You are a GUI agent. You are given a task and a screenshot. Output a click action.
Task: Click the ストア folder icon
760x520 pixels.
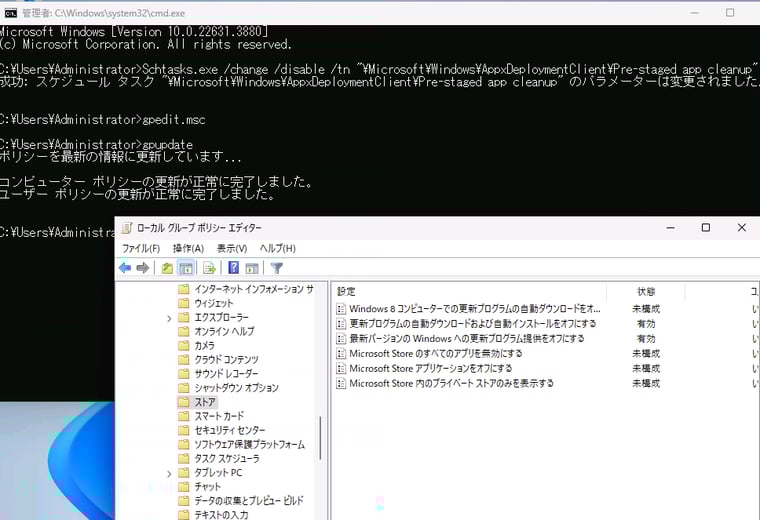[184, 402]
